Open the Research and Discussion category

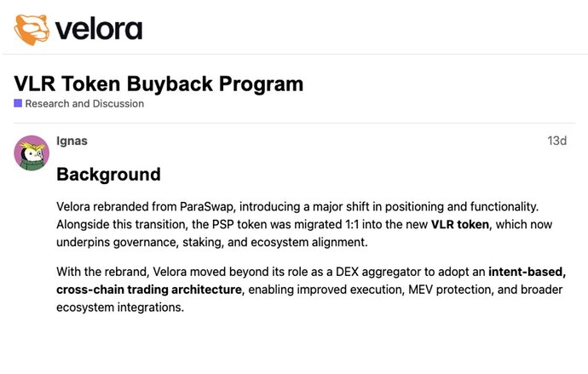(x=84, y=104)
